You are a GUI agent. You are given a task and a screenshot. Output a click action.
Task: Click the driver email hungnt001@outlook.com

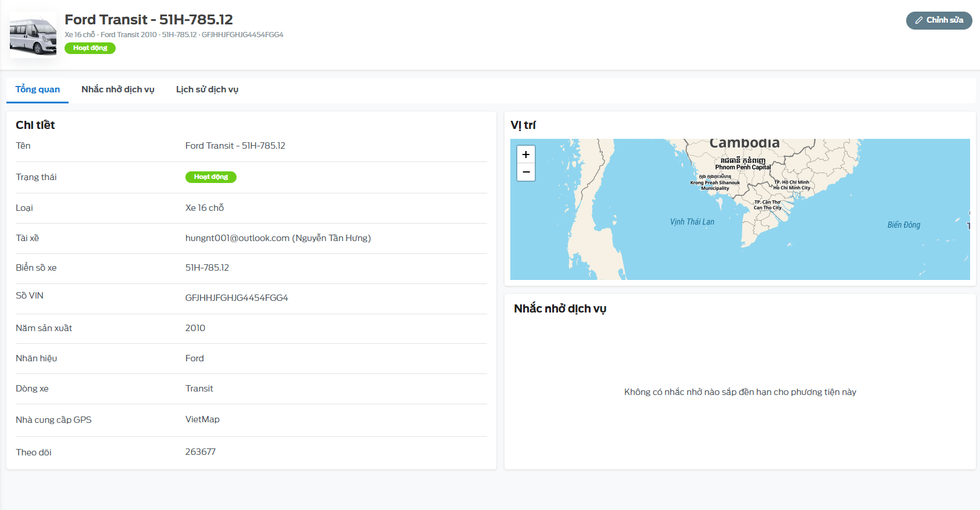[237, 238]
